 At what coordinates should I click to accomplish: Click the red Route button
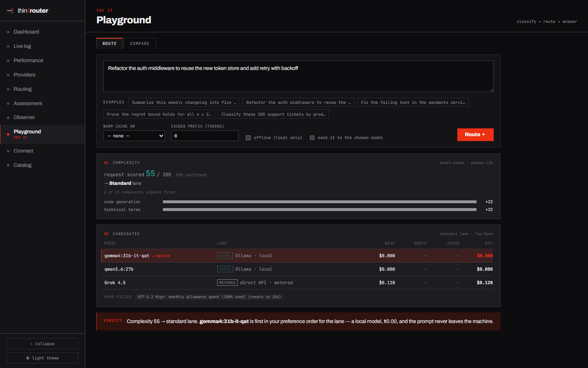pos(475,135)
